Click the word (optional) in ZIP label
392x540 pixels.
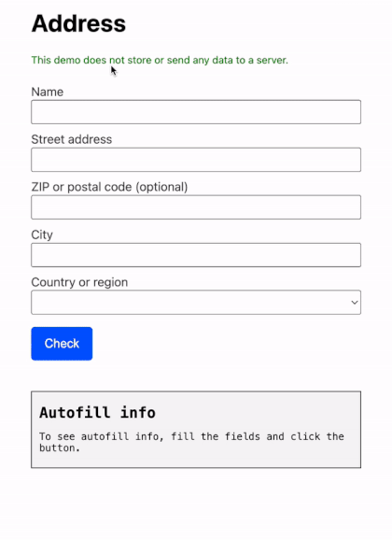pyautogui.click(x=161, y=187)
